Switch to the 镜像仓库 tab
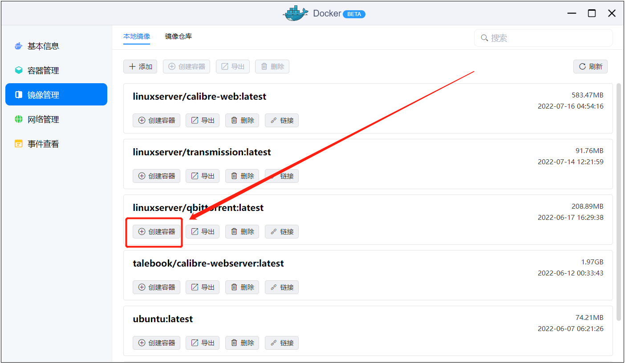 (179, 36)
